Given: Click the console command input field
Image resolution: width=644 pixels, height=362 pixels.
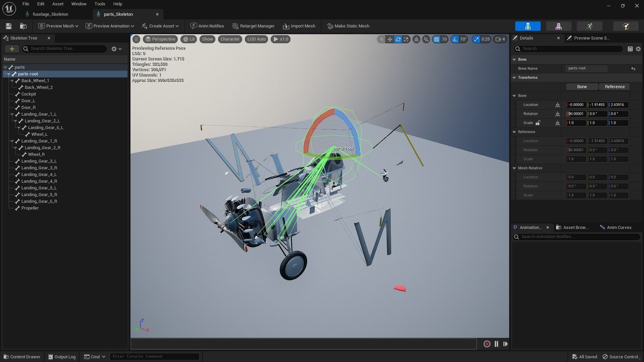Looking at the screenshot, I should 154,356.
